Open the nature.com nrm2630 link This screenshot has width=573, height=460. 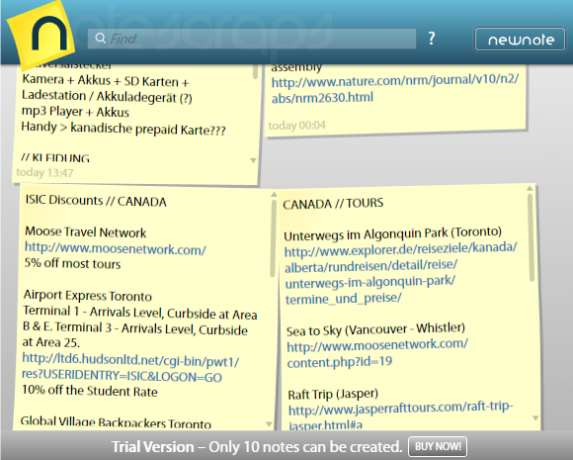395,89
